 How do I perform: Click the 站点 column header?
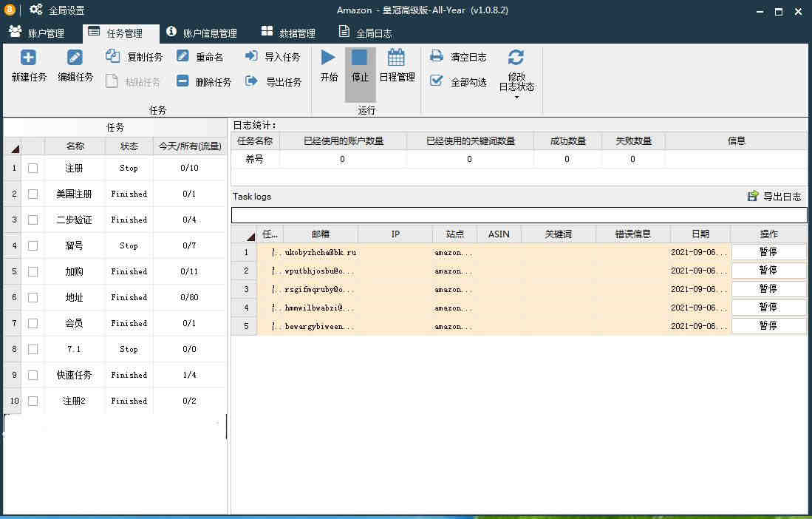point(454,234)
